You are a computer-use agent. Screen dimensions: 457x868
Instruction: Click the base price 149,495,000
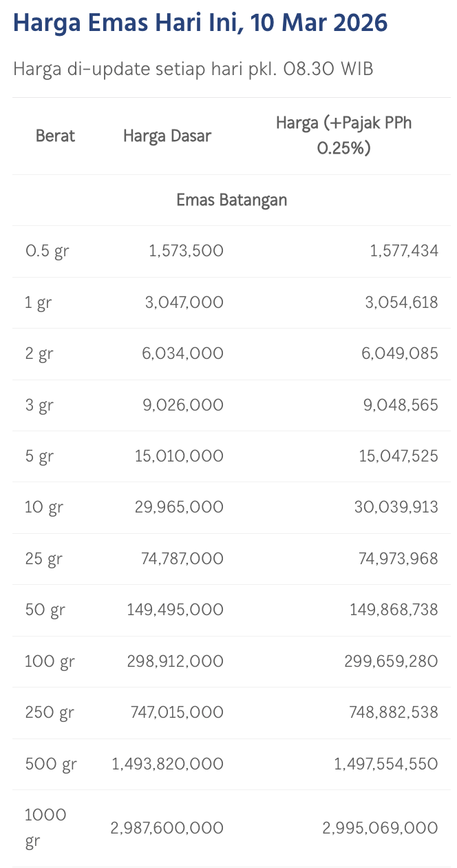[175, 610]
